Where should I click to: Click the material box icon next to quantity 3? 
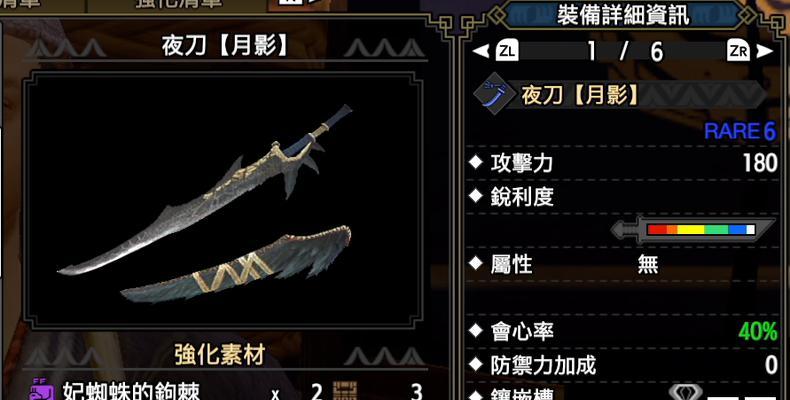click(345, 391)
